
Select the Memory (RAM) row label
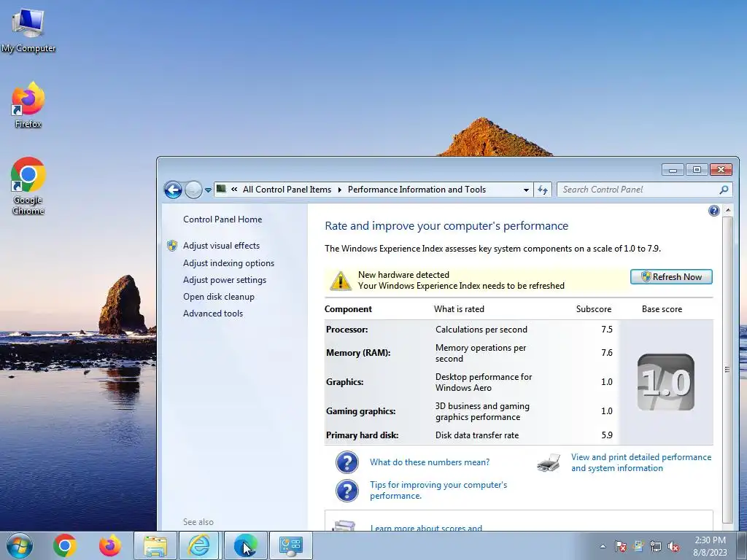[358, 353]
